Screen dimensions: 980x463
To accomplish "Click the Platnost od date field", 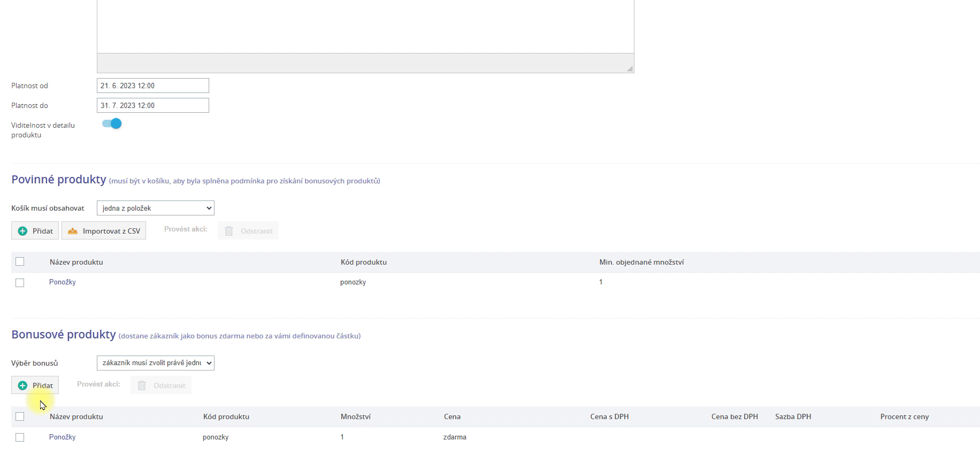I will [152, 86].
